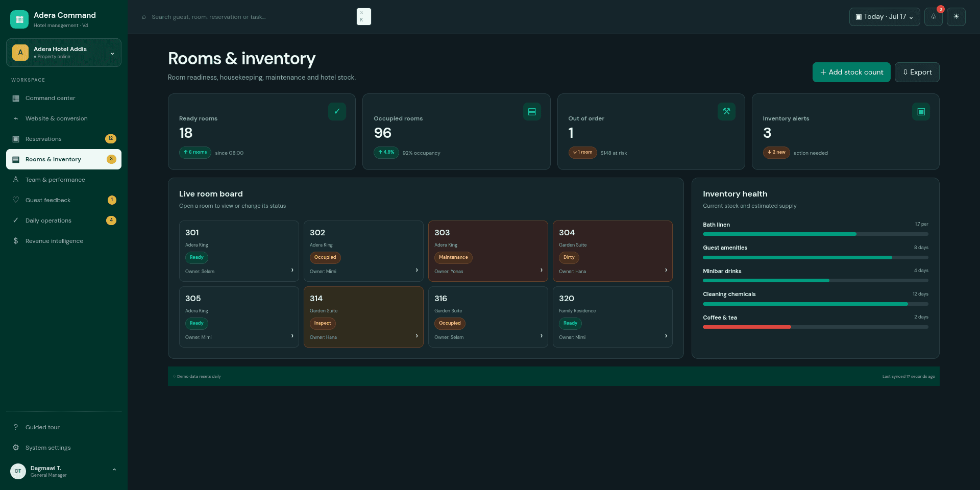Click the Command center sidebar icon
The height and width of the screenshot is (490, 980).
pyautogui.click(x=16, y=98)
